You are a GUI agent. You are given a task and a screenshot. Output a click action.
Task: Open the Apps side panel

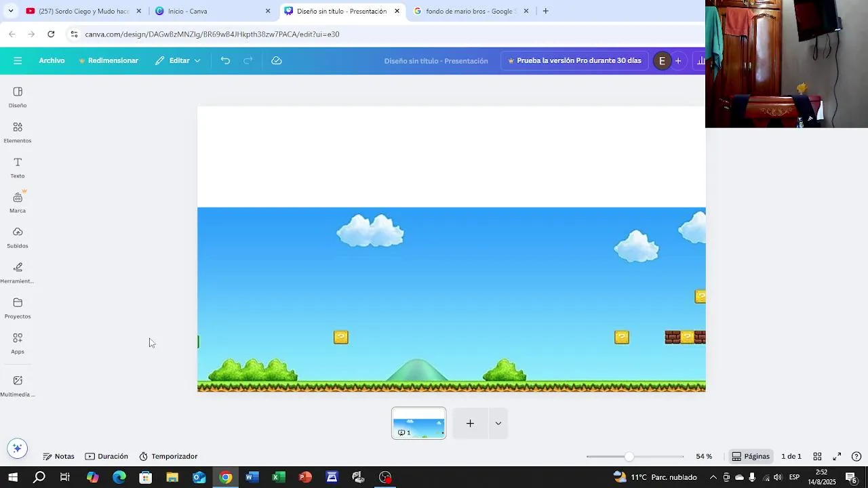[18, 343]
